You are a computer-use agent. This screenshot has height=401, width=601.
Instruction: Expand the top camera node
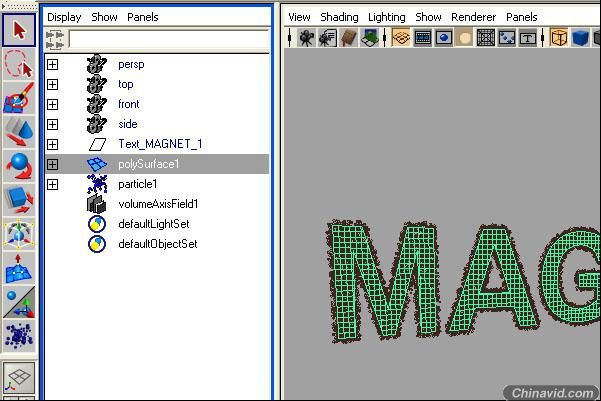pyautogui.click(x=53, y=84)
